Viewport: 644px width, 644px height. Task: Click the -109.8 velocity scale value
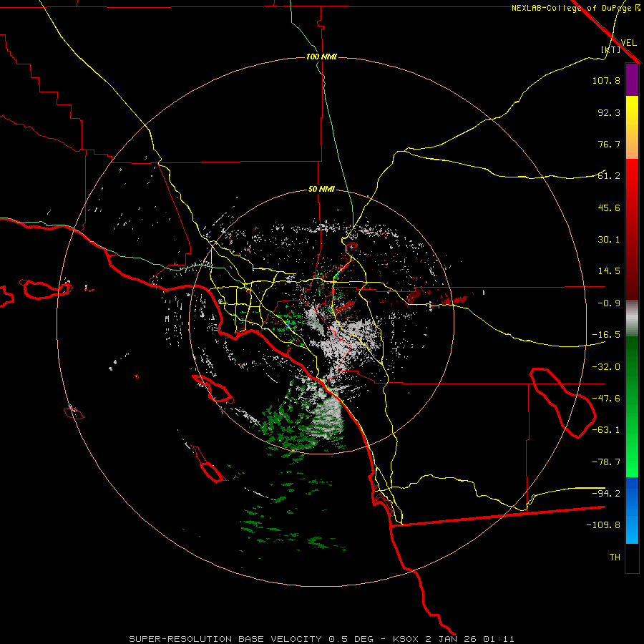603,525
